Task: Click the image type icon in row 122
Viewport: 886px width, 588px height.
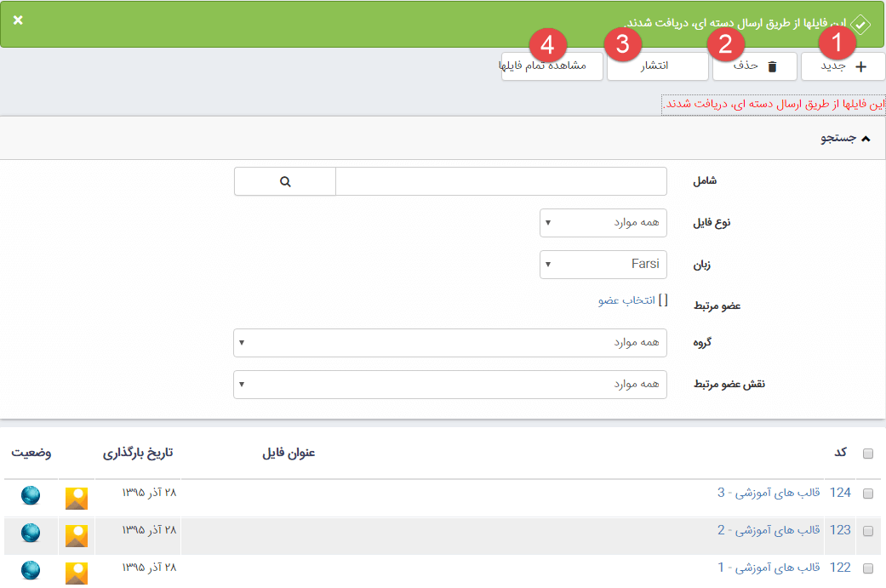Action: click(77, 572)
